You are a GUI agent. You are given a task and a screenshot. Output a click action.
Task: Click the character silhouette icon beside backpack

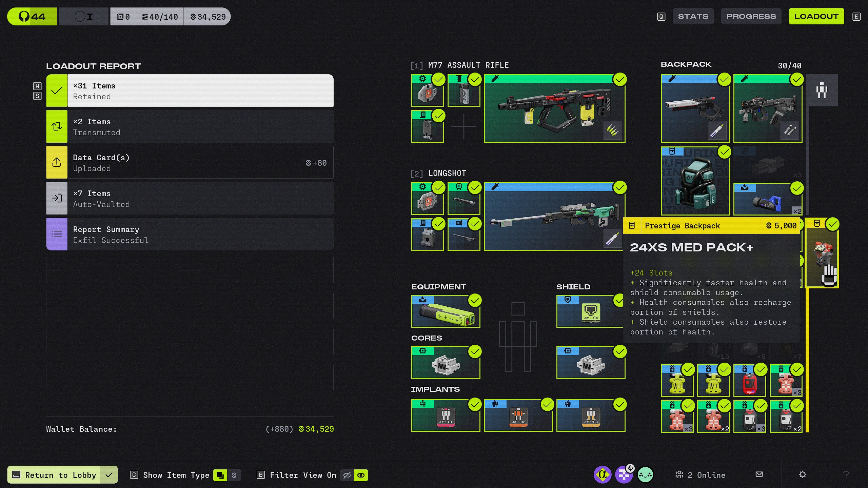point(822,90)
